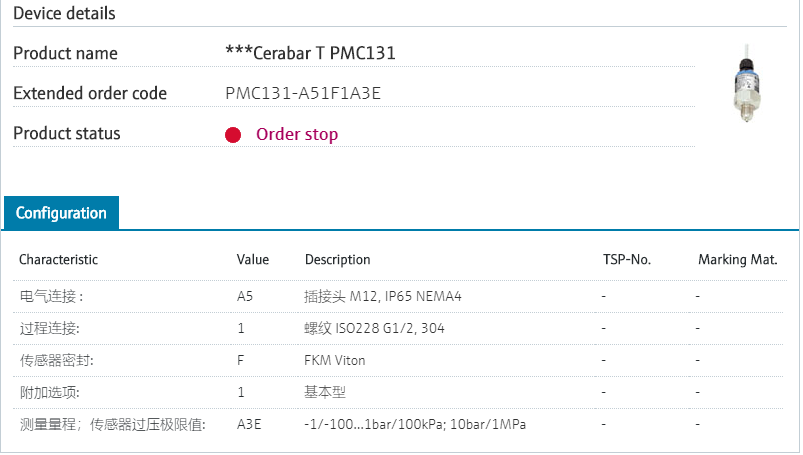Click the red Order stop status dot
Screen dimensions: 803x455
(x=233, y=135)
